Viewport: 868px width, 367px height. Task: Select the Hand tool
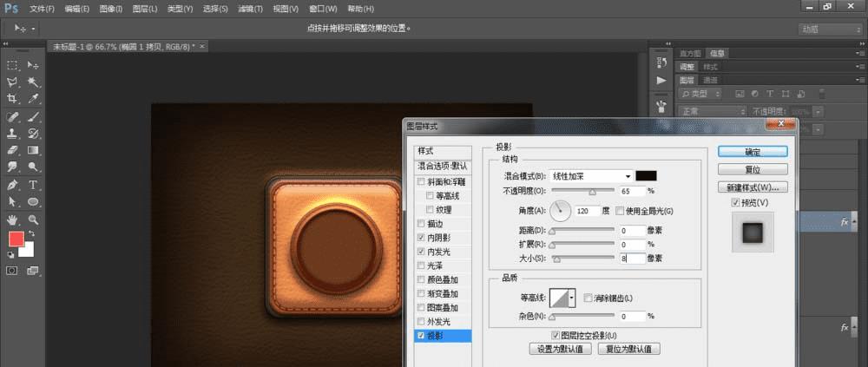tap(12, 220)
